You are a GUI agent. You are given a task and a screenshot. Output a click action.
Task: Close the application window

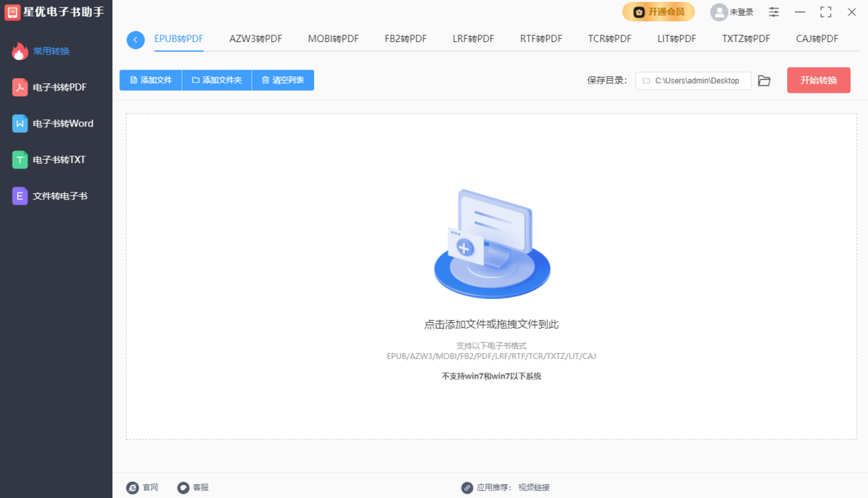(x=851, y=12)
